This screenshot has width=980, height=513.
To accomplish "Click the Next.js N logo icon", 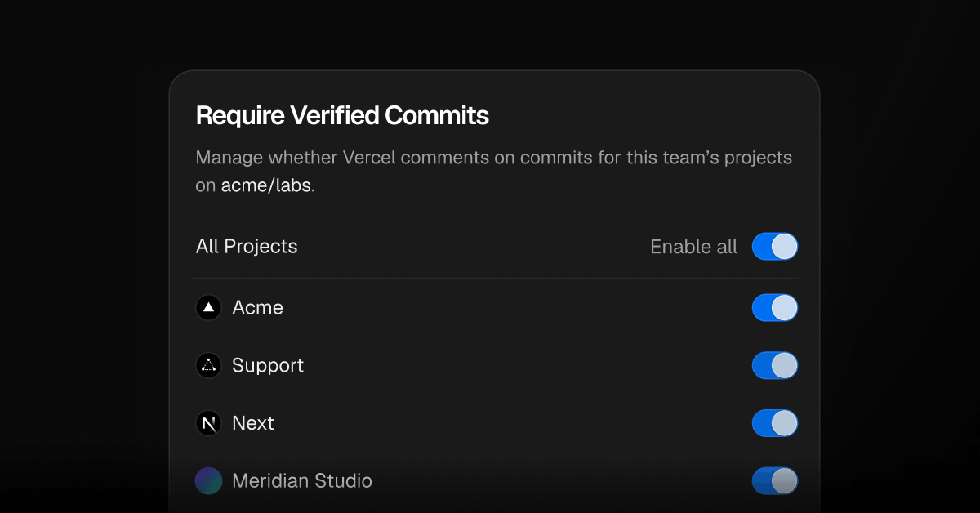I will (x=209, y=423).
